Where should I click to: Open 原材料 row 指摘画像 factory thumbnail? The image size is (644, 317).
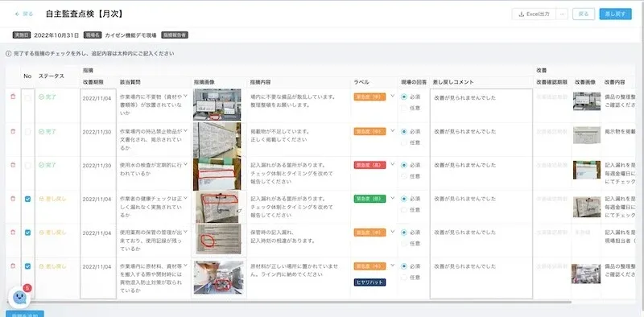218,277
